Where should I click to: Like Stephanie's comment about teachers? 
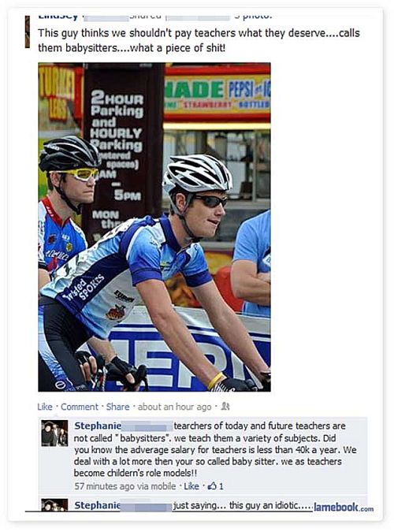click(191, 486)
